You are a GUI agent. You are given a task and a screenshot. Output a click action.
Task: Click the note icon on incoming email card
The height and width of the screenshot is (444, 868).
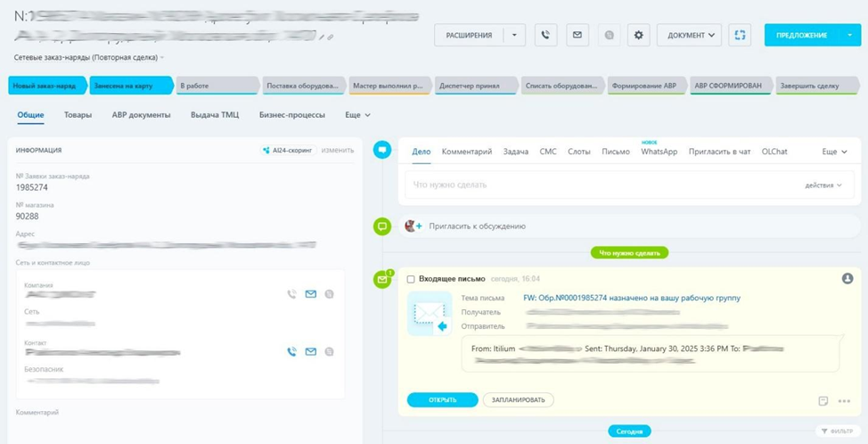[823, 400]
